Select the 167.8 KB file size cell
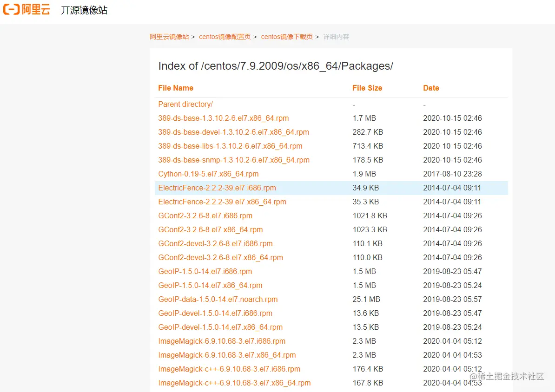 click(x=368, y=383)
